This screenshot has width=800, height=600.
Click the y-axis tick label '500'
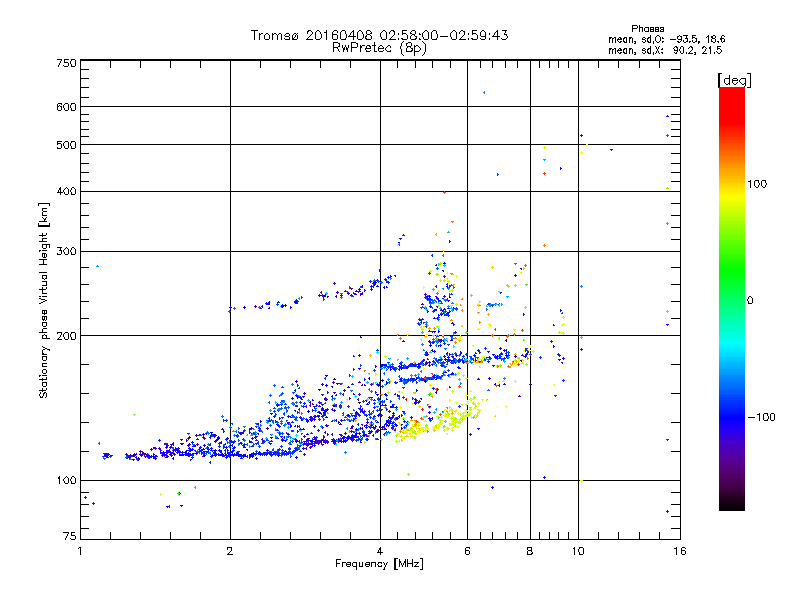tap(66, 145)
